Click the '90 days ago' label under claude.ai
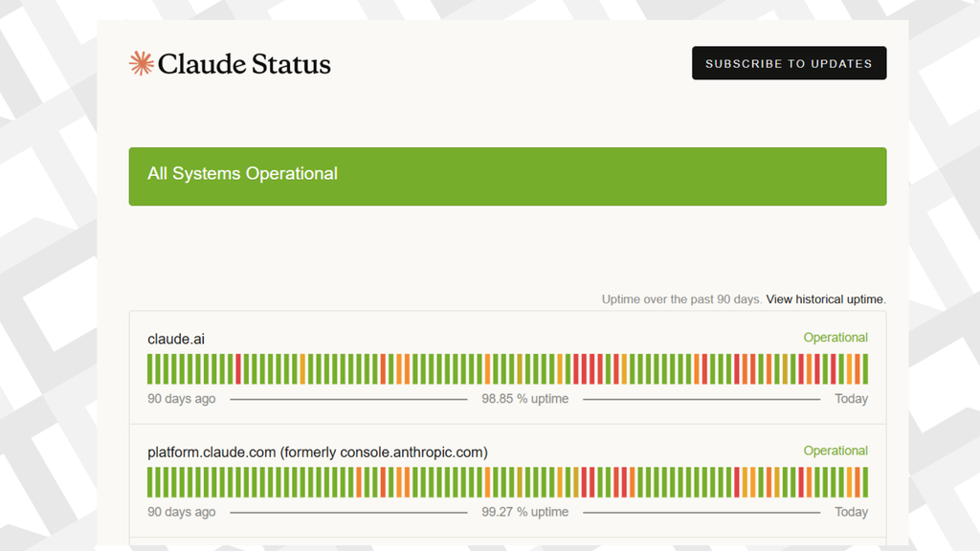The width and height of the screenshot is (980, 551). pos(182,399)
